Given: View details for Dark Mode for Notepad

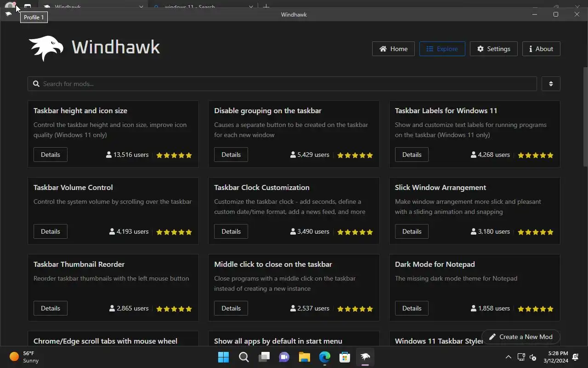Looking at the screenshot, I should [x=412, y=308].
